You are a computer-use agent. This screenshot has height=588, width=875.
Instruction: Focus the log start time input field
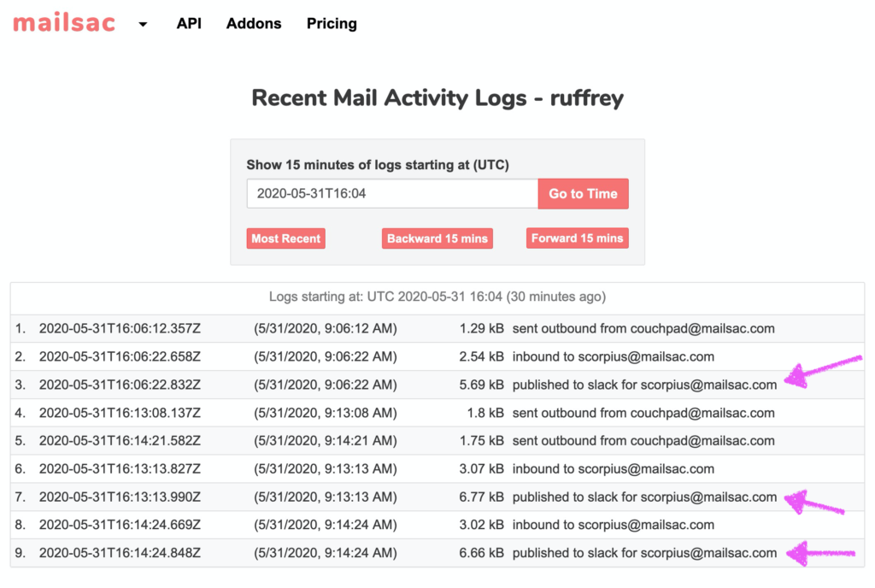click(x=392, y=194)
